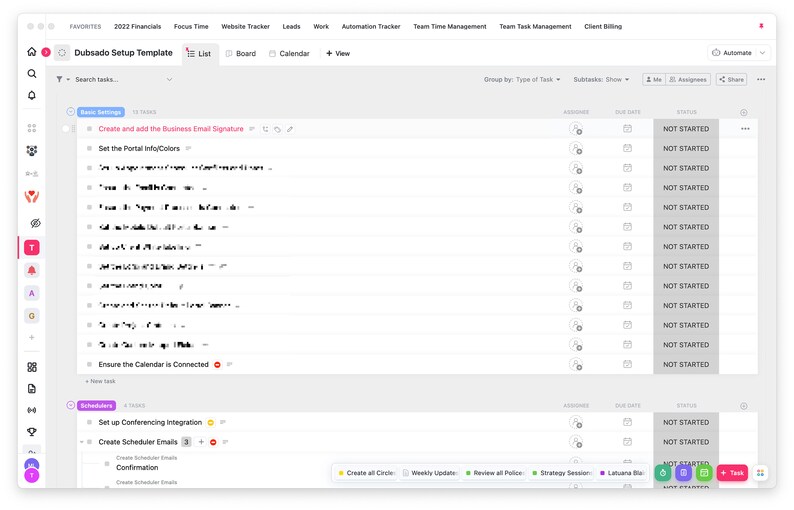Set due date for Ensure the Calendar is Connected
Image resolution: width=794 pixels, height=510 pixels.
627,364
